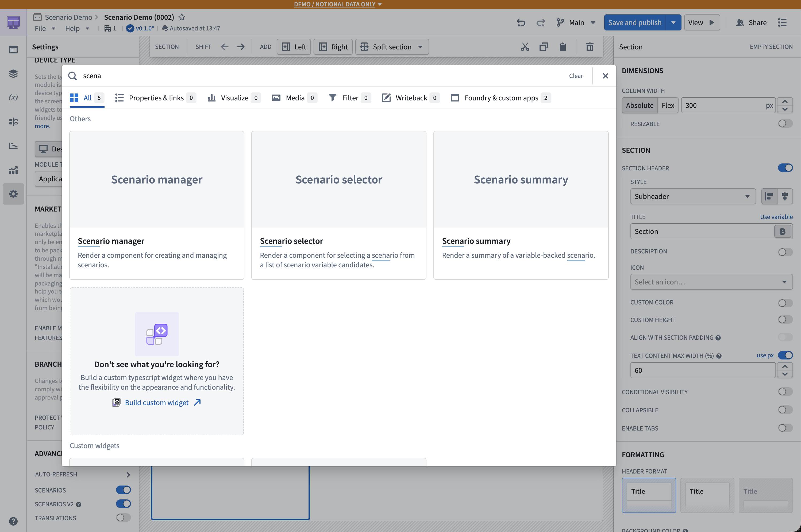Image resolution: width=801 pixels, height=532 pixels.
Task: Click the Save and publish button
Action: (635, 23)
